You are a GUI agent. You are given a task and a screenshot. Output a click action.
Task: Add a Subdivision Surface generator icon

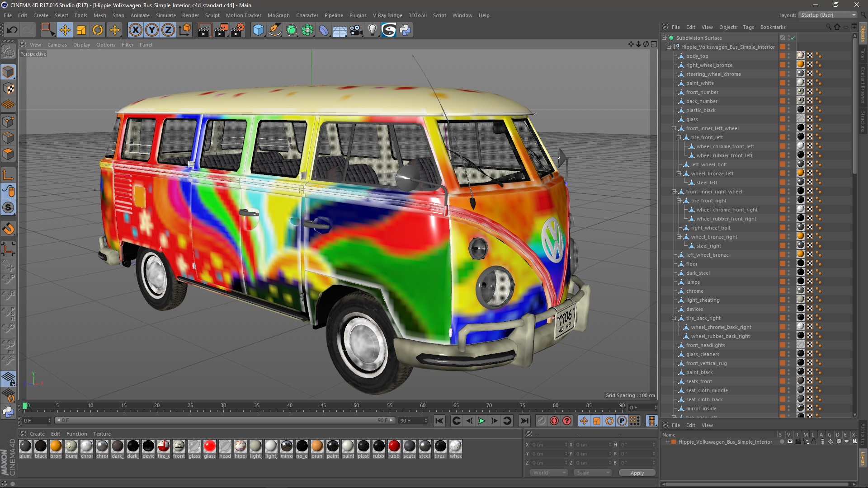292,30
